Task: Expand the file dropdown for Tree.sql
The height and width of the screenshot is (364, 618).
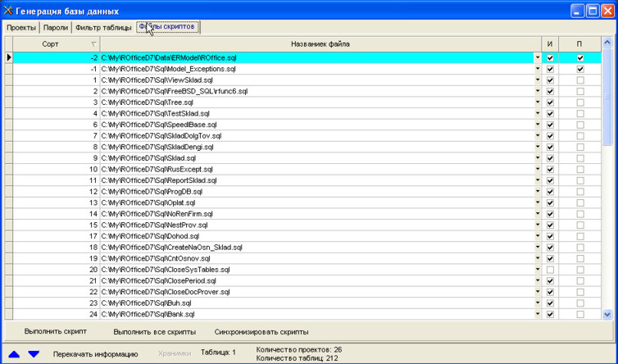Action: 538,102
